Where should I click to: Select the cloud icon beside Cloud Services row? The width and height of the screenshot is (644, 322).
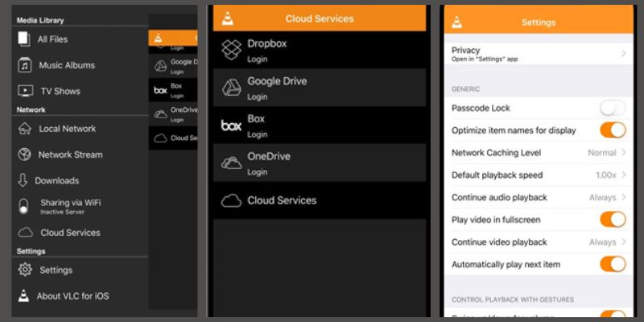231,200
